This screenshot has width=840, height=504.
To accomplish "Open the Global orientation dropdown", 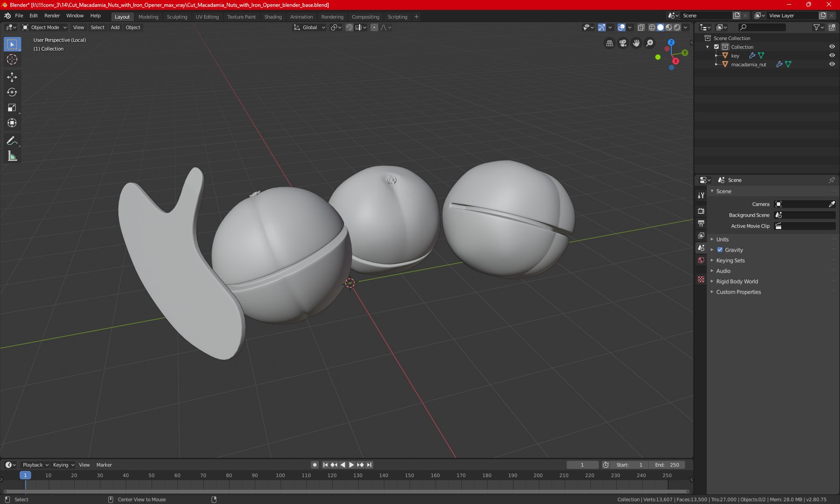I will coord(309,28).
